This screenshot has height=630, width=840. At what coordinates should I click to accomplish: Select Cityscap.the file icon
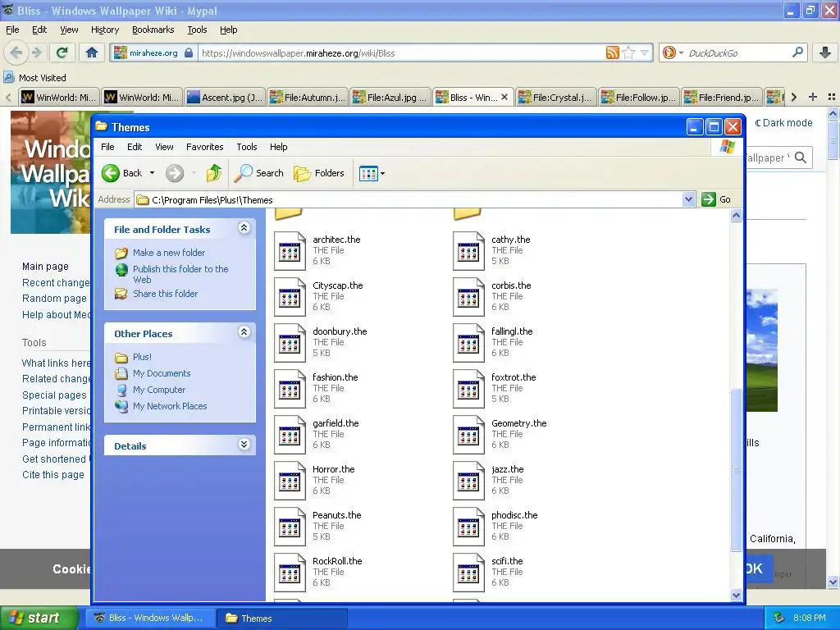(x=290, y=297)
